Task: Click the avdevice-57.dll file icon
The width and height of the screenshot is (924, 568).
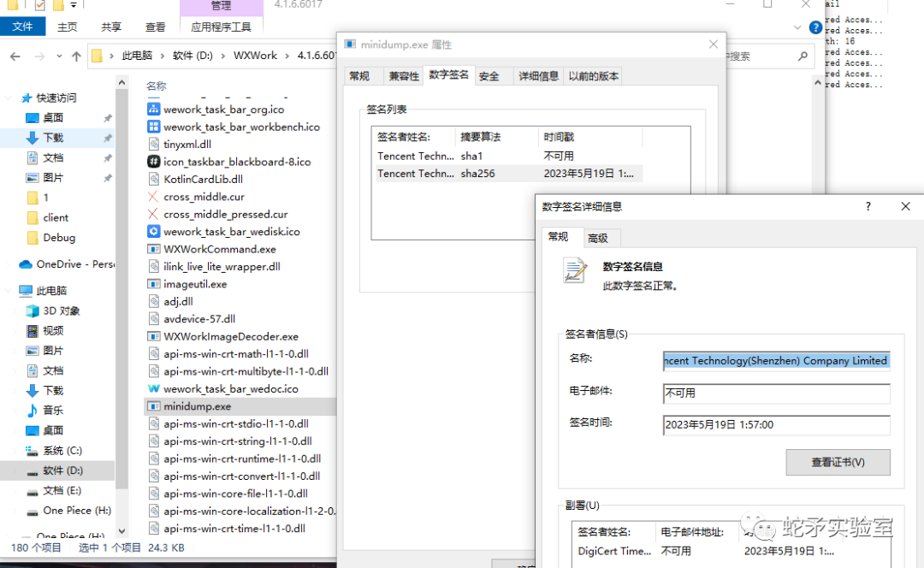Action: pos(153,319)
